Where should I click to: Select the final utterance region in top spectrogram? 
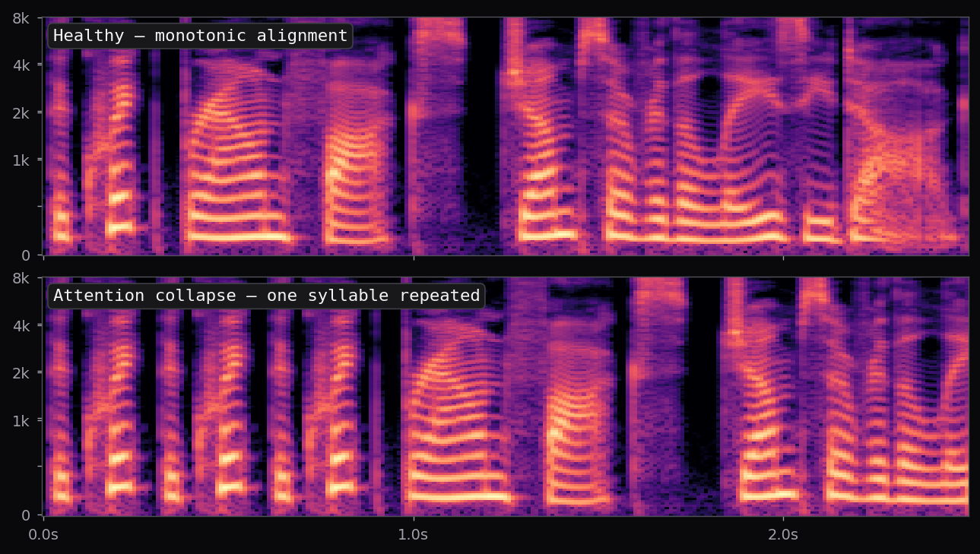[x=897, y=175]
